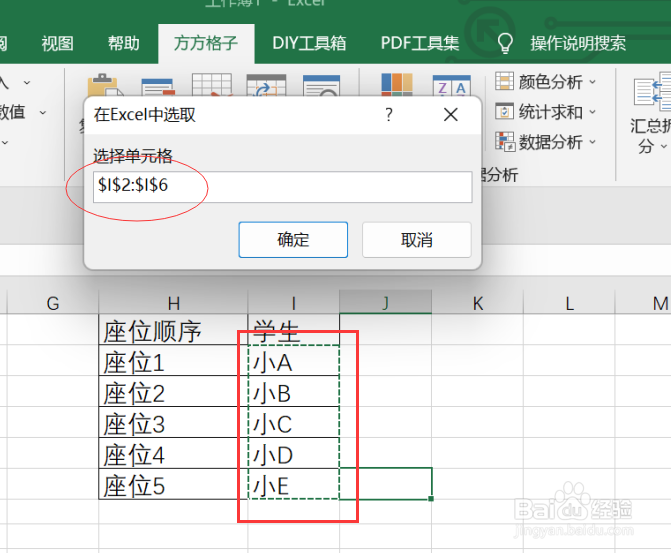
Task: Click the Z A sort icon
Action: [x=451, y=86]
